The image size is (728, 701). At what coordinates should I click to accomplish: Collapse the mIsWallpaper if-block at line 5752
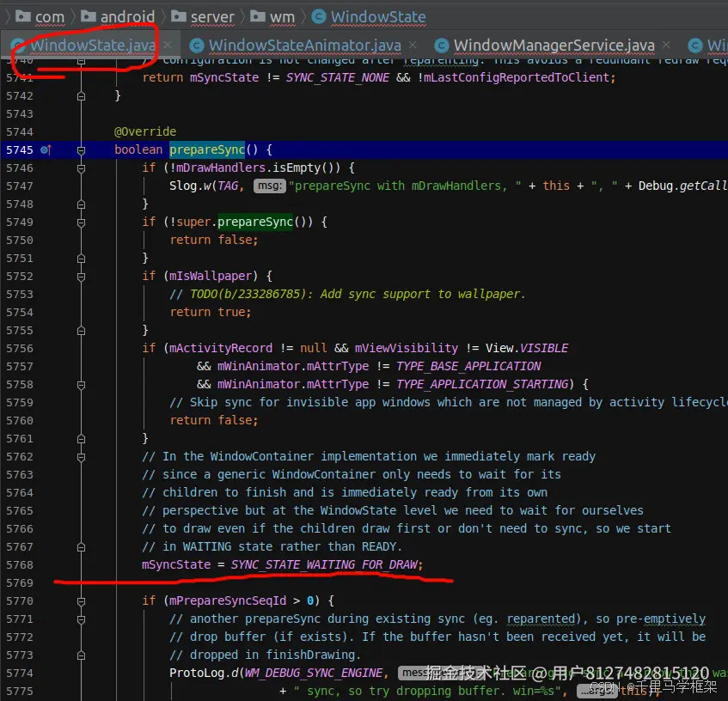[x=82, y=277]
